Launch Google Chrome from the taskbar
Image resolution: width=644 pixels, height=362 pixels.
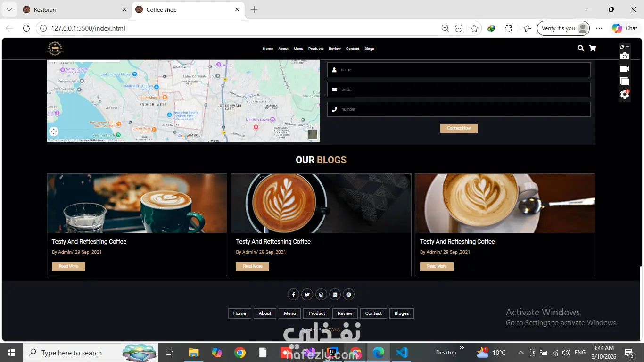click(240, 353)
